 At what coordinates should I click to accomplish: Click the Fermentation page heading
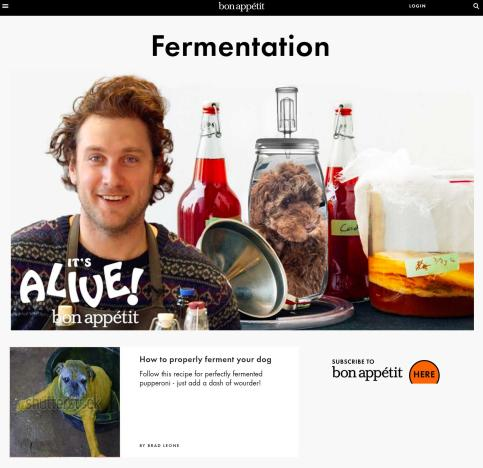click(241, 46)
